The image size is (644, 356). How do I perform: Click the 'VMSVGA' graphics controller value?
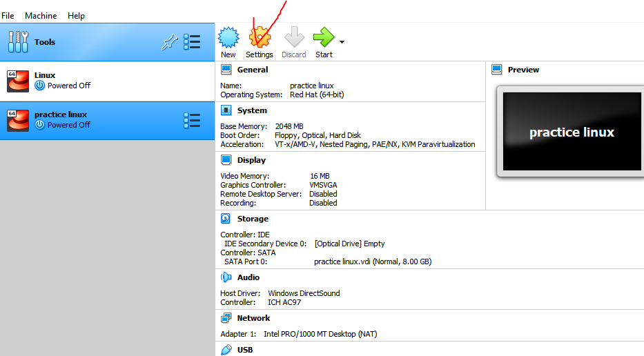pos(323,185)
